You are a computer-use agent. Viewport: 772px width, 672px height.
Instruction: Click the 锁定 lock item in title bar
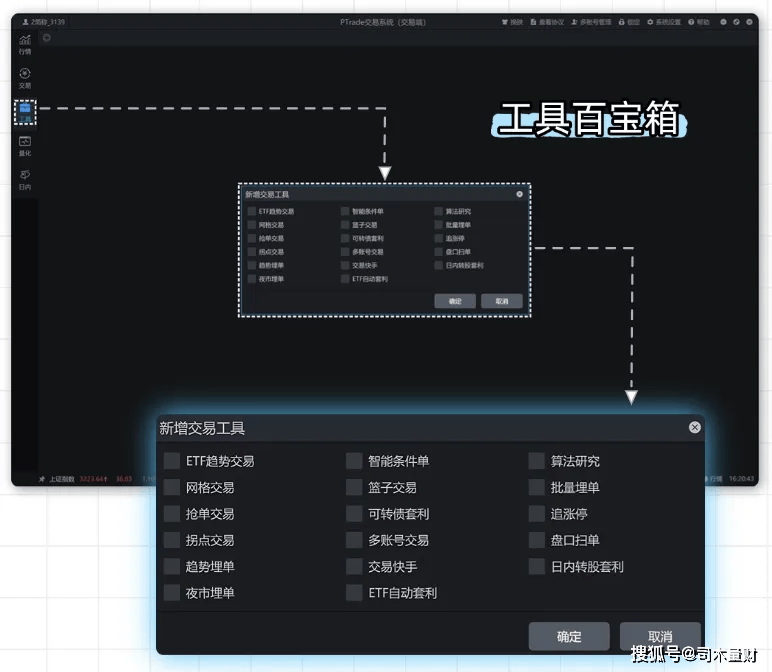click(629, 22)
